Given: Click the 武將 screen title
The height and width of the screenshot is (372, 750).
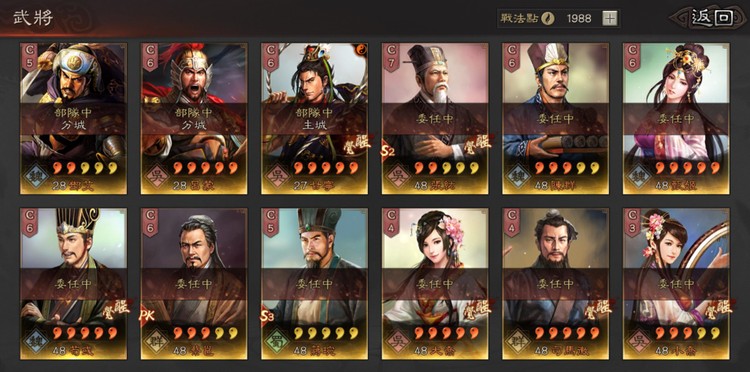Looking at the screenshot, I should click(x=33, y=18).
